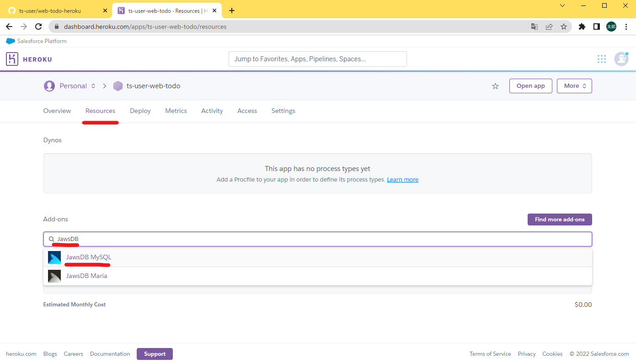Image resolution: width=636 pixels, height=364 pixels.
Task: Open the Blogs footer link
Action: point(50,354)
